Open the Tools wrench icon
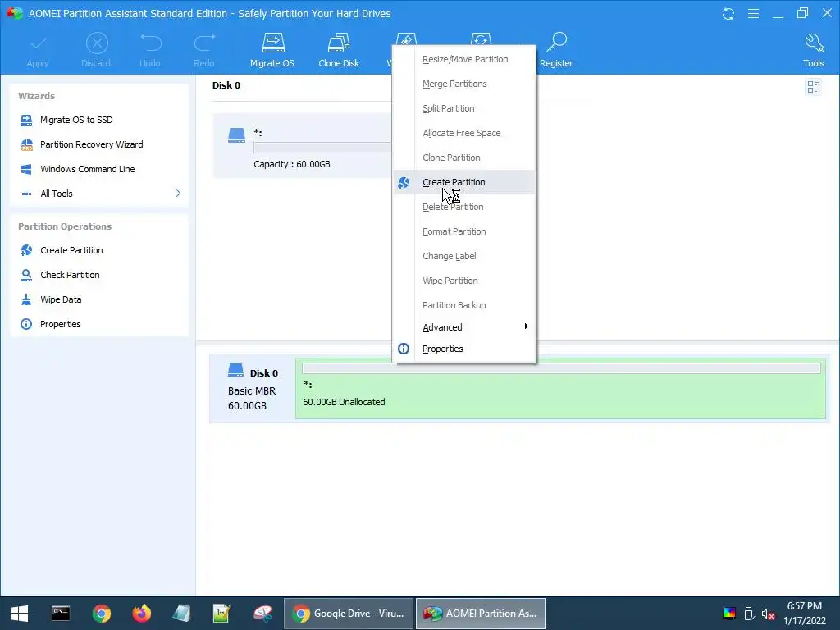 coord(814,43)
